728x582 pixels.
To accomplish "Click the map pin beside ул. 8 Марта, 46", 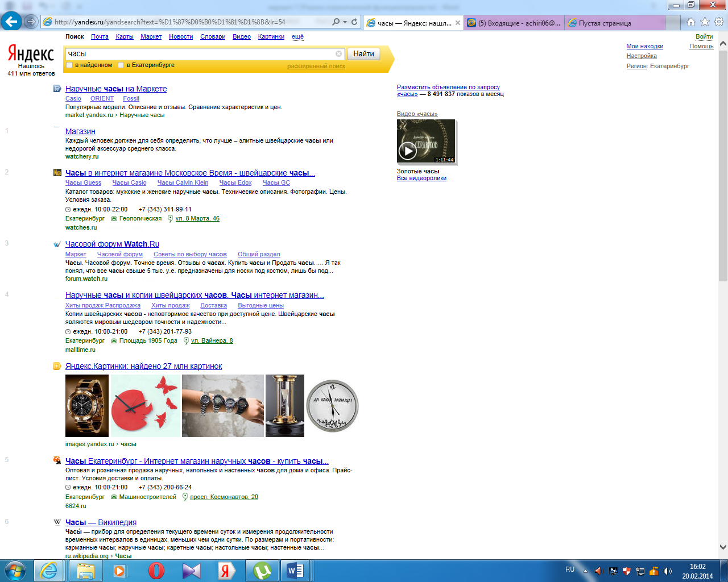I will 170,218.
